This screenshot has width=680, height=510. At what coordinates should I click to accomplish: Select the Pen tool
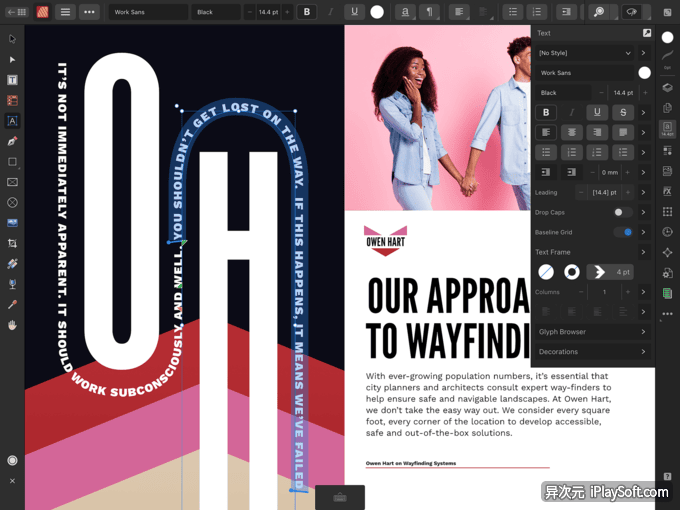tap(13, 141)
